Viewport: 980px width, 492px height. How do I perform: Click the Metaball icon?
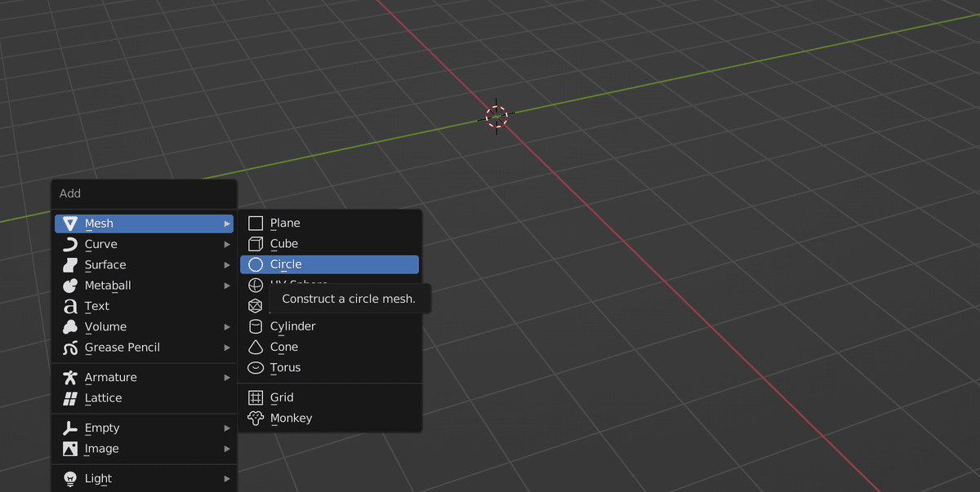[70, 286]
